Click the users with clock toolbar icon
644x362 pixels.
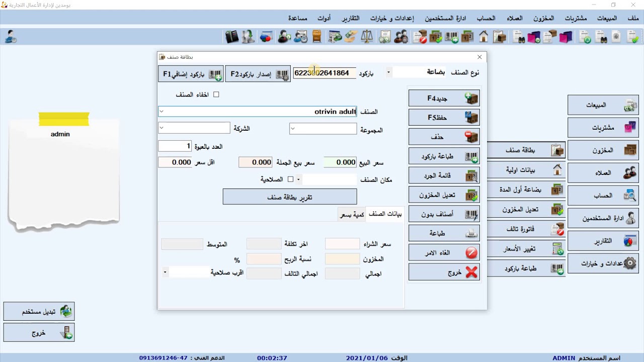click(x=300, y=37)
